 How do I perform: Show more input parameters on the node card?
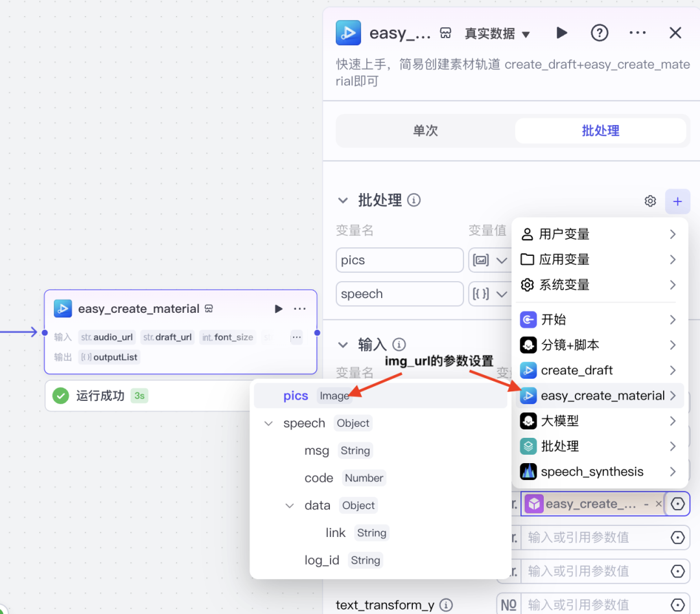pos(296,337)
